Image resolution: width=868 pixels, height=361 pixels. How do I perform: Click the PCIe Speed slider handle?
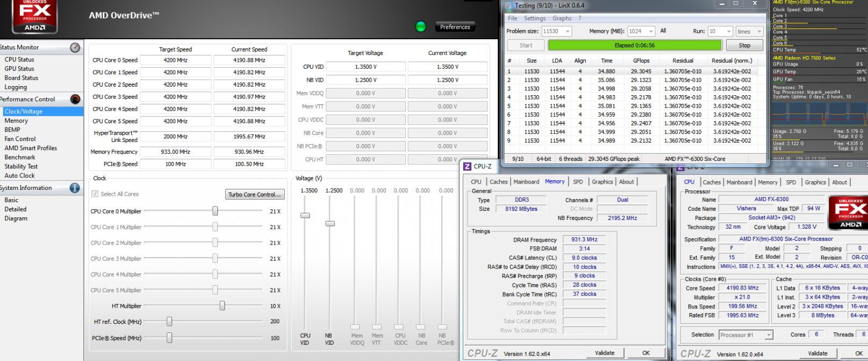coord(169,337)
